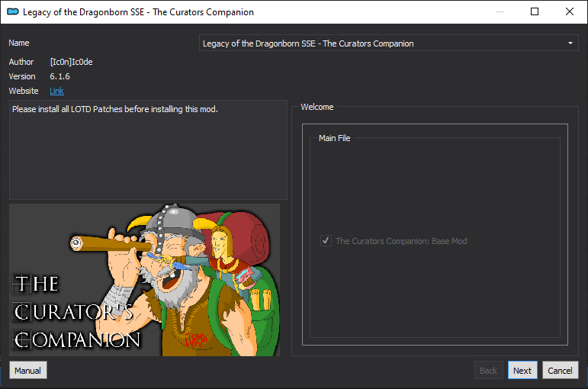The image size is (588, 389).
Task: Switch to Manual installation
Action: 27,370
